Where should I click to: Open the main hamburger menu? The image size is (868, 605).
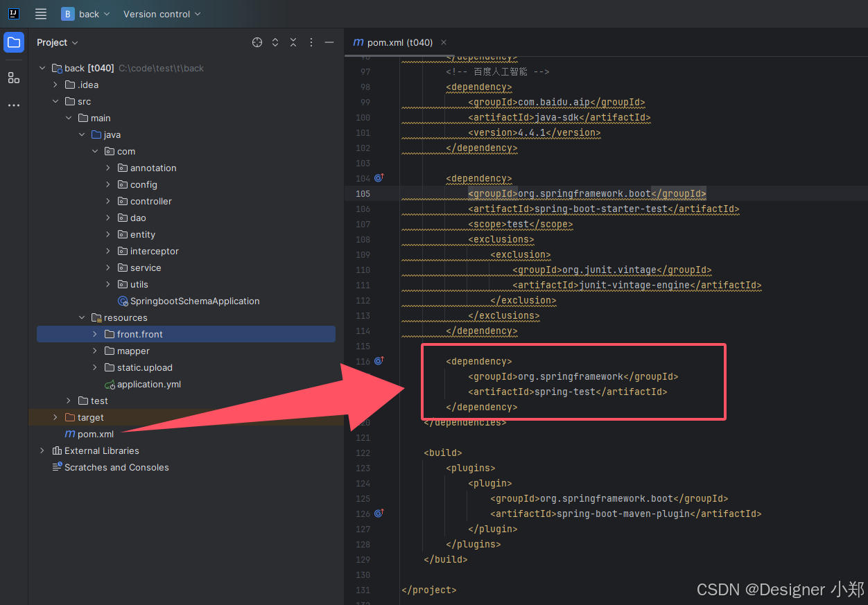[41, 14]
